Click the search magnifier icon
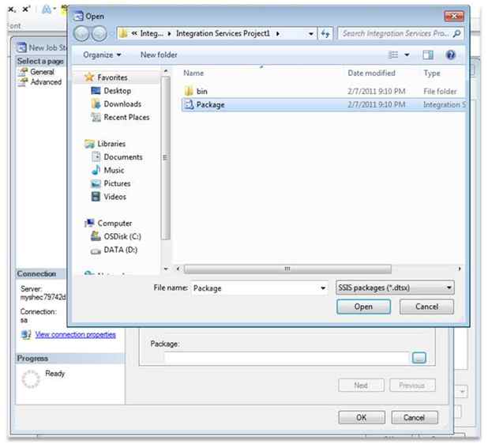 457,33
